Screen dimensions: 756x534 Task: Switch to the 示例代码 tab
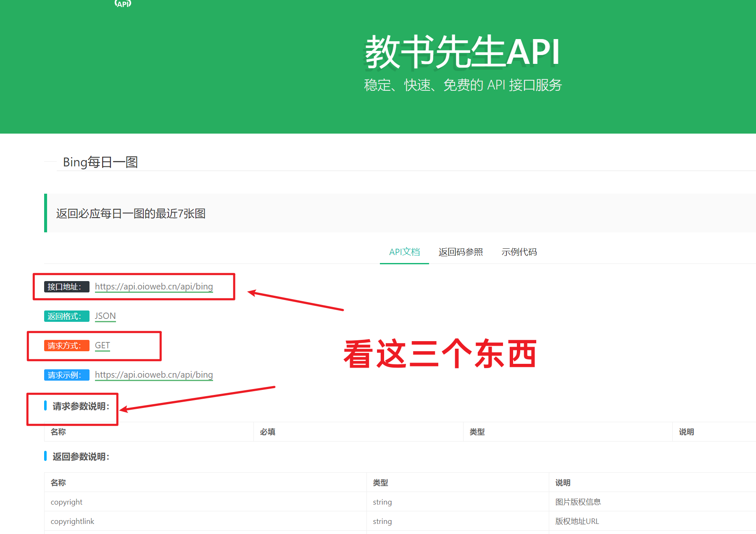click(x=519, y=252)
